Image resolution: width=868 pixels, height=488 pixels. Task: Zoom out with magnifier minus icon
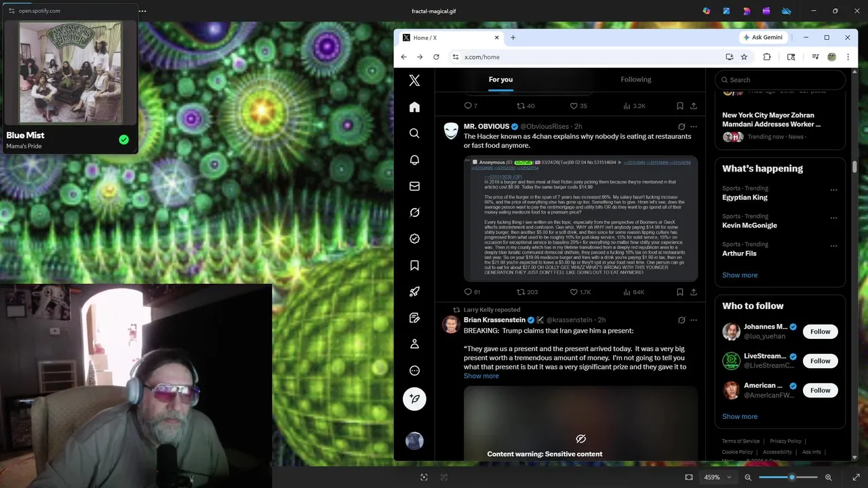click(748, 477)
